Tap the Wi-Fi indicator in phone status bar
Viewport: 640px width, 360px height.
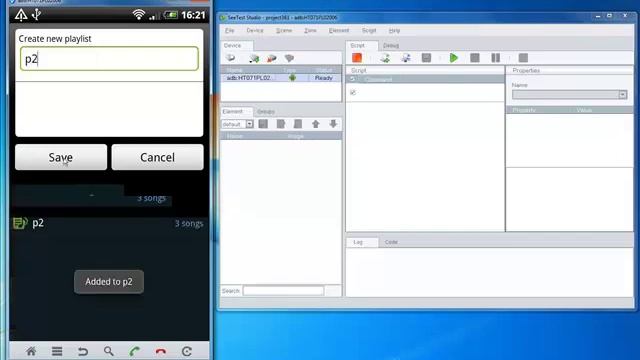(139, 15)
